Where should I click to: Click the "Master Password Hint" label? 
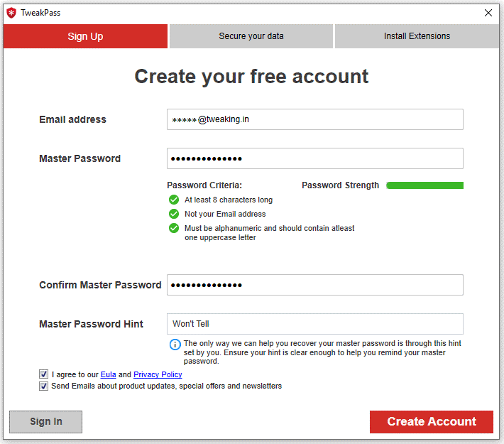[92, 324]
